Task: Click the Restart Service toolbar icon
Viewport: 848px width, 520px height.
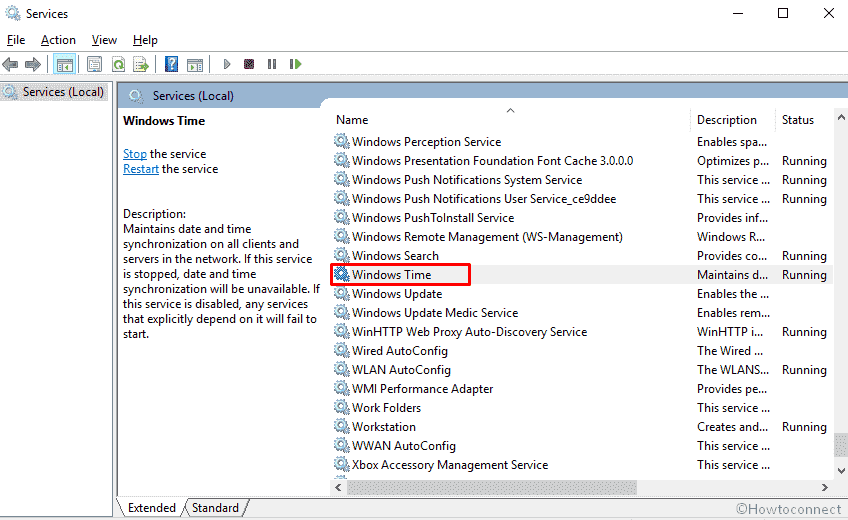Action: (x=295, y=64)
